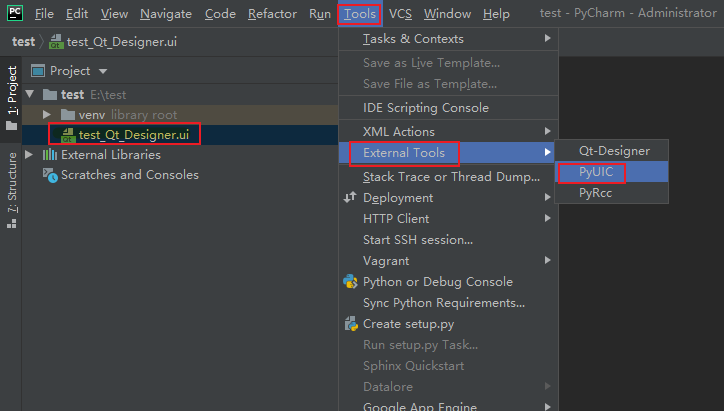The width and height of the screenshot is (724, 411).
Task: Collapse the test project root folder
Action: tap(30, 94)
